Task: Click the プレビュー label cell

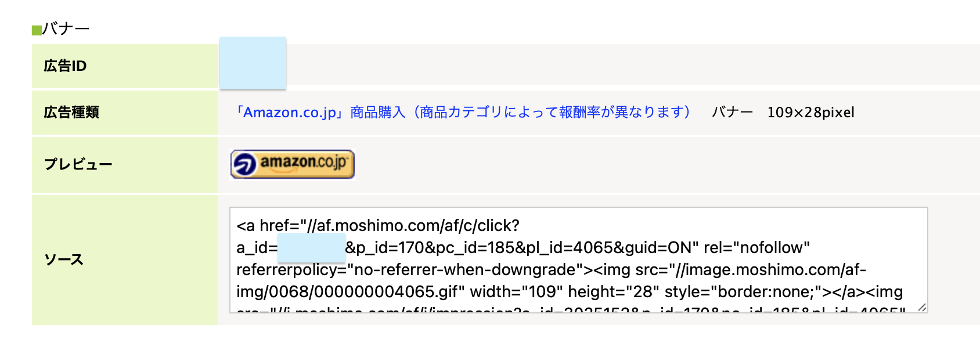Action: pos(125,164)
